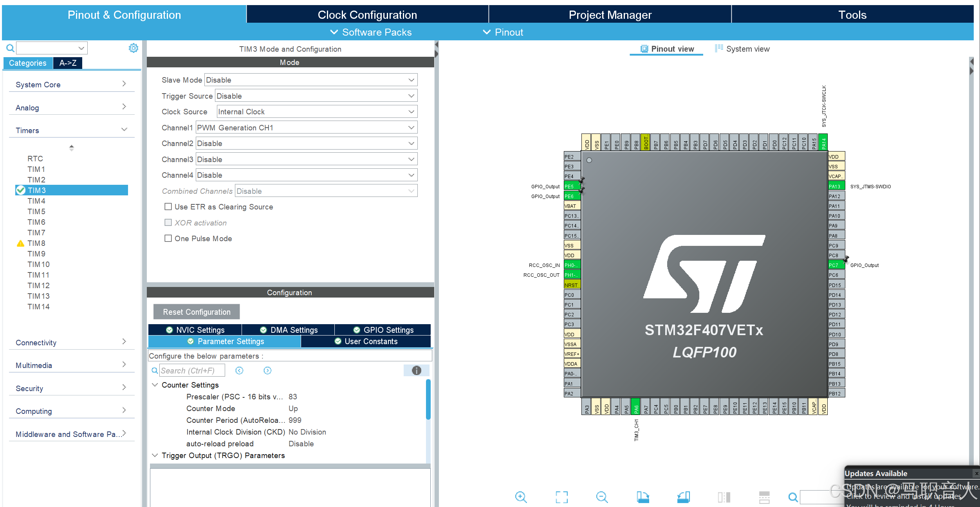Open the Channel2 dropdown
Viewport: 980px width, 507px height.
click(x=307, y=143)
